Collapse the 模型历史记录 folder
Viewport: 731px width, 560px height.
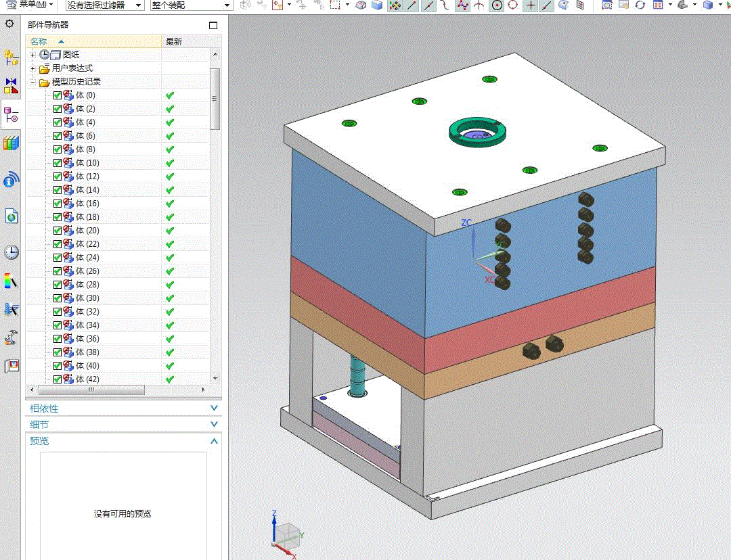(x=32, y=82)
